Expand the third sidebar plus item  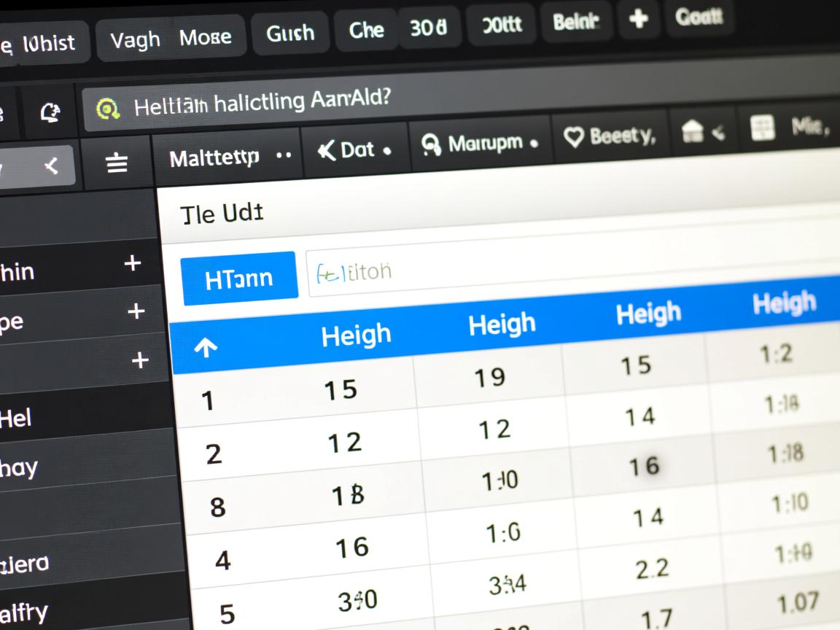coord(139,360)
